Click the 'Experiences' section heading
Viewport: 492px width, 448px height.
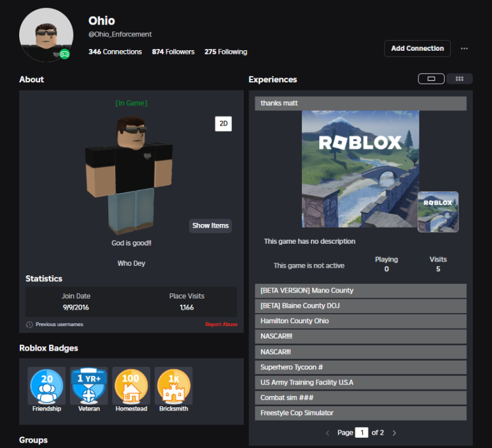point(273,79)
